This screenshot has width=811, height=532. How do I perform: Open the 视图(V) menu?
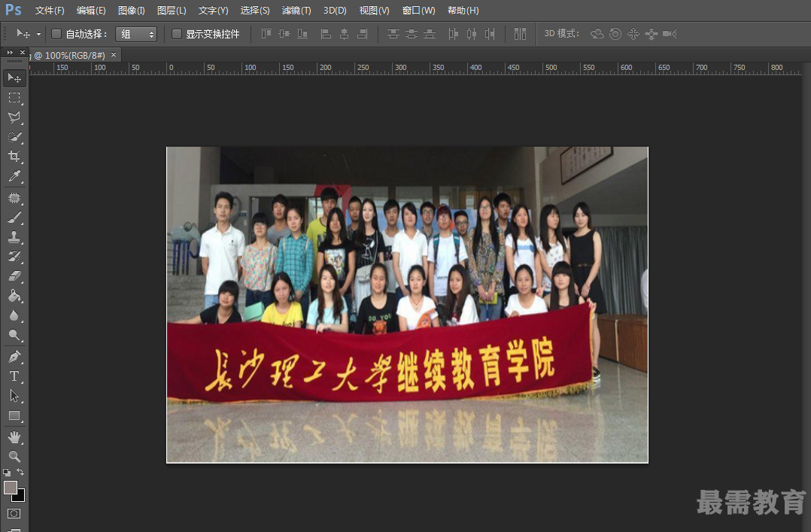(374, 11)
